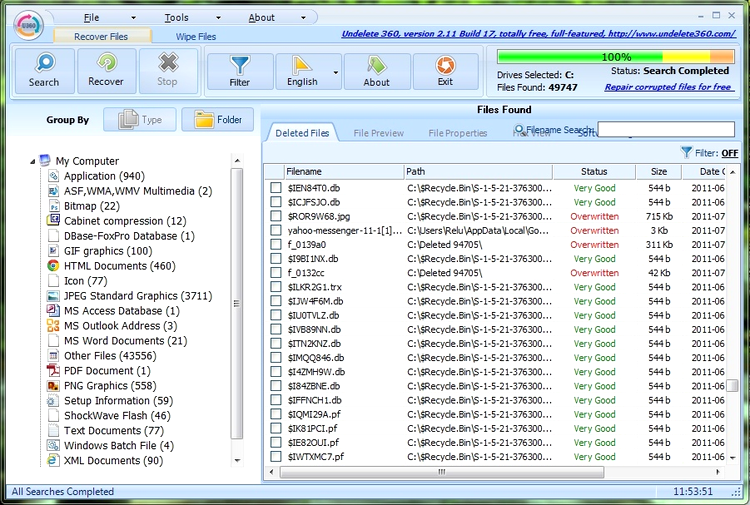
Task: Tick the f_0132cc file checkbox
Action: tap(276, 273)
